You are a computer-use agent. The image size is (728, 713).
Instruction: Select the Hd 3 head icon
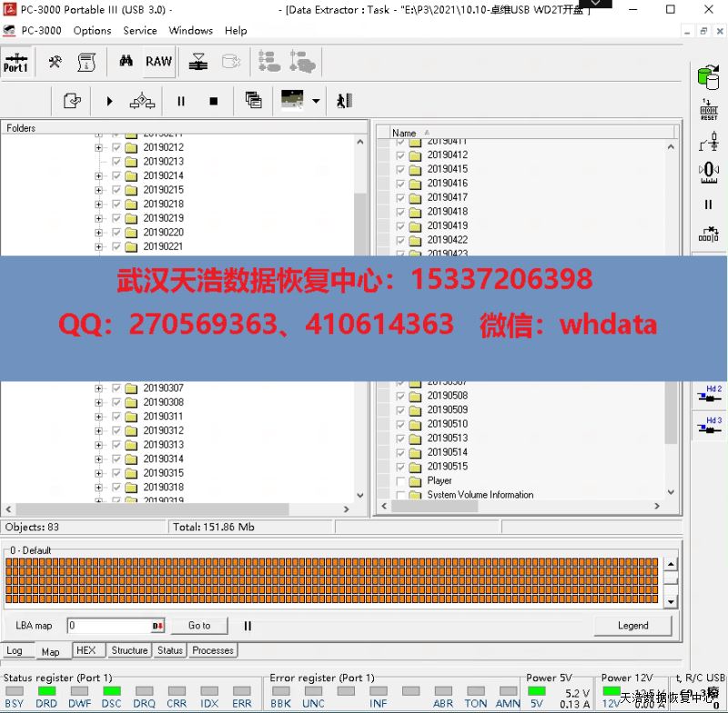pyautogui.click(x=708, y=426)
